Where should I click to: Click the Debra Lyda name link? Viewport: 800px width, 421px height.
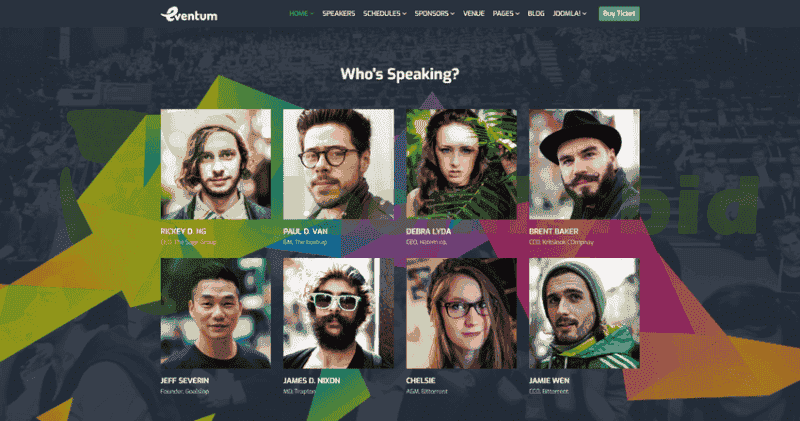pyautogui.click(x=429, y=231)
